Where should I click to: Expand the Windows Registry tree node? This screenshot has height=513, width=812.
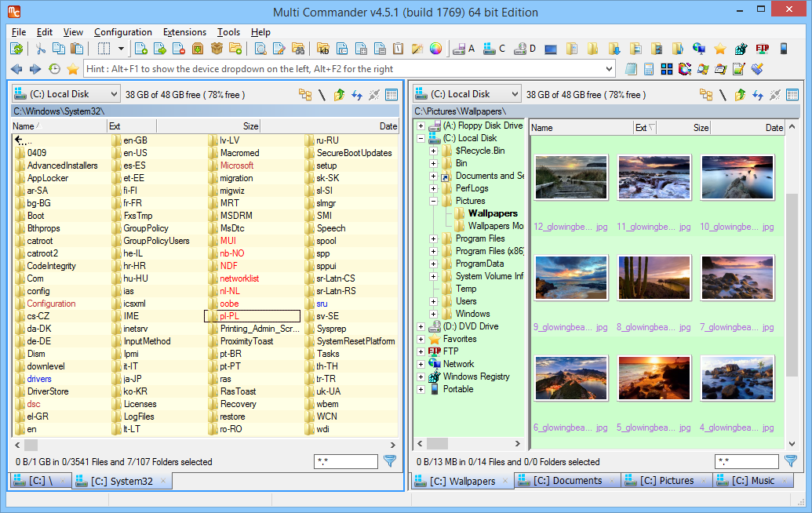point(421,377)
